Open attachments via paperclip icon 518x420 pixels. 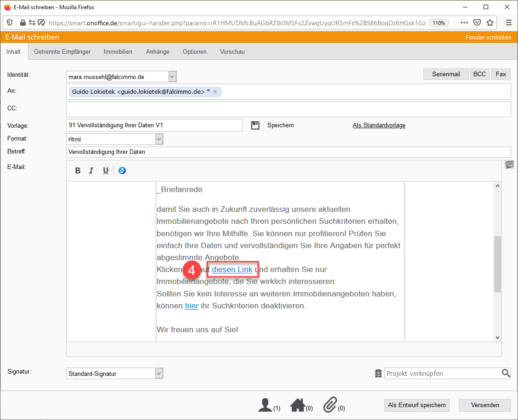(330, 405)
